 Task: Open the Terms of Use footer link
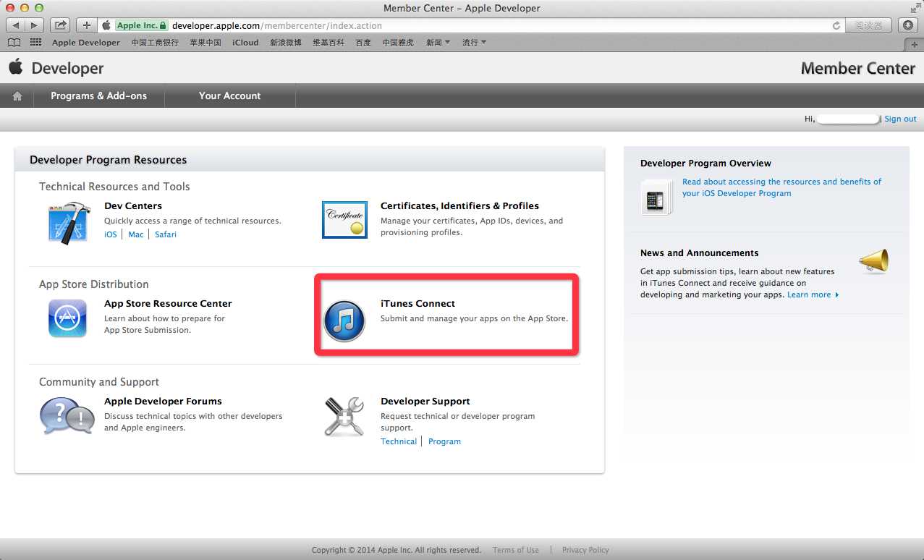(x=516, y=550)
